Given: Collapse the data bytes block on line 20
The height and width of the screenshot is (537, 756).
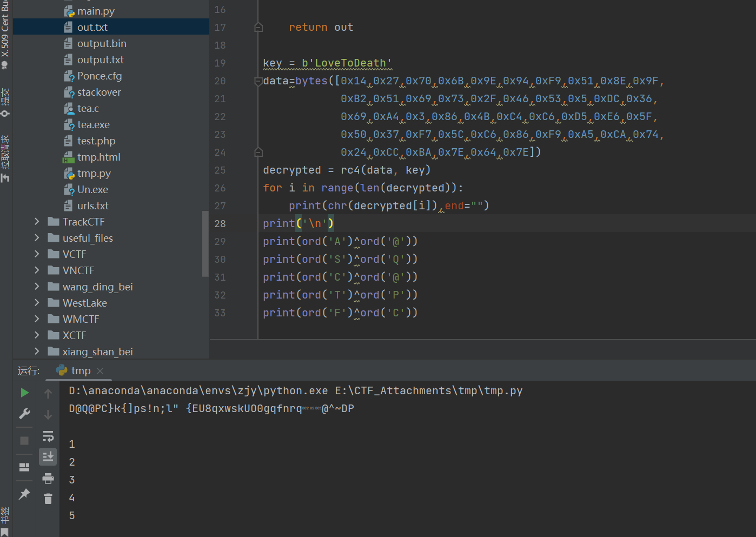Looking at the screenshot, I should [x=258, y=81].
